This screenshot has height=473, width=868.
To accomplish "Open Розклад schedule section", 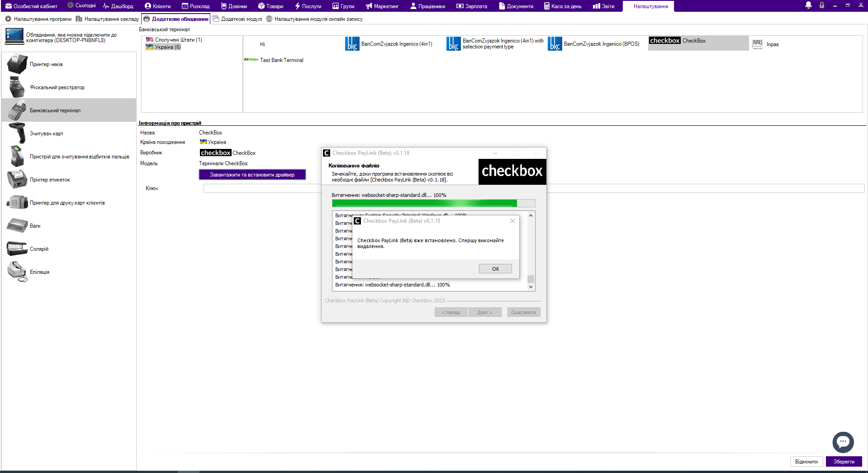I will (x=195, y=6).
